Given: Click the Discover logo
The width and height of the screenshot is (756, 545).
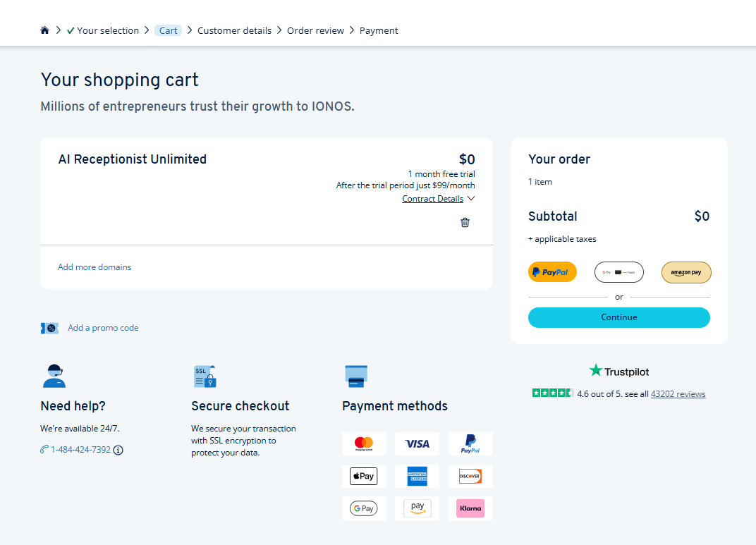Looking at the screenshot, I should pyautogui.click(x=470, y=476).
